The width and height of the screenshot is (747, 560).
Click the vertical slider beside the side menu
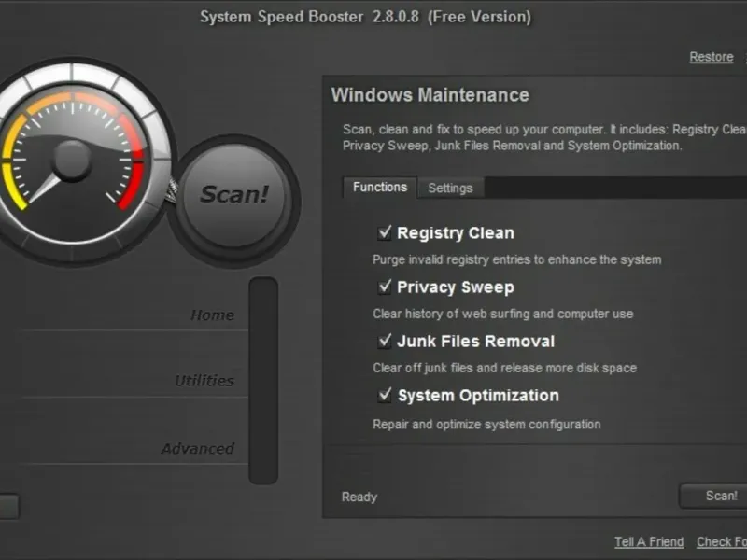263,380
